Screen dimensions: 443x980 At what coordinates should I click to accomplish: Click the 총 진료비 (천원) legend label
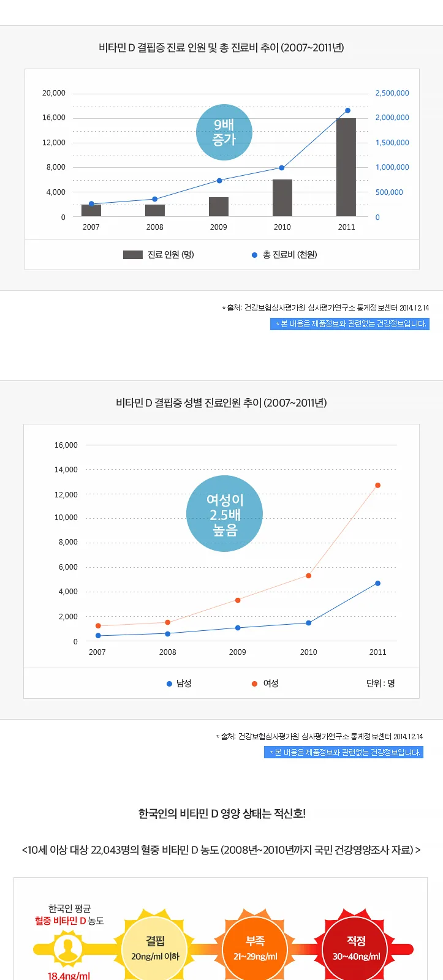pos(290,255)
